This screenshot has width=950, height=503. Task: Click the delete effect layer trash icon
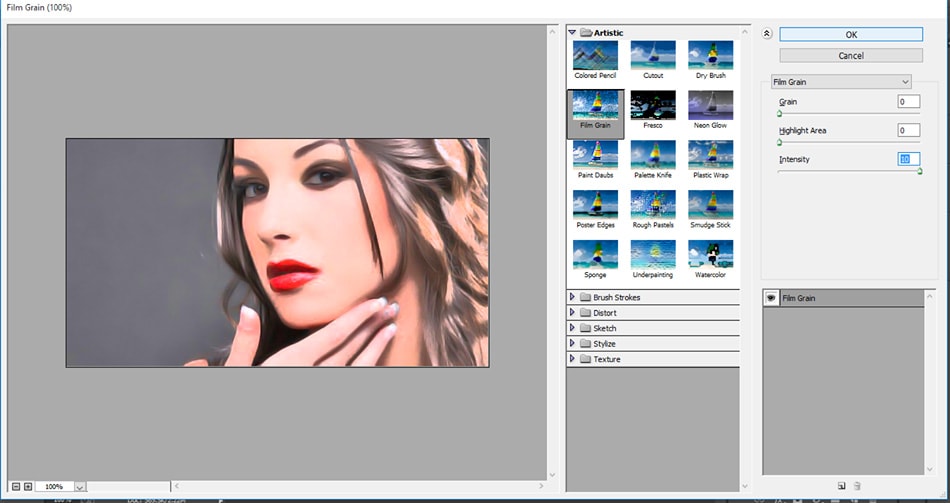[857, 487]
